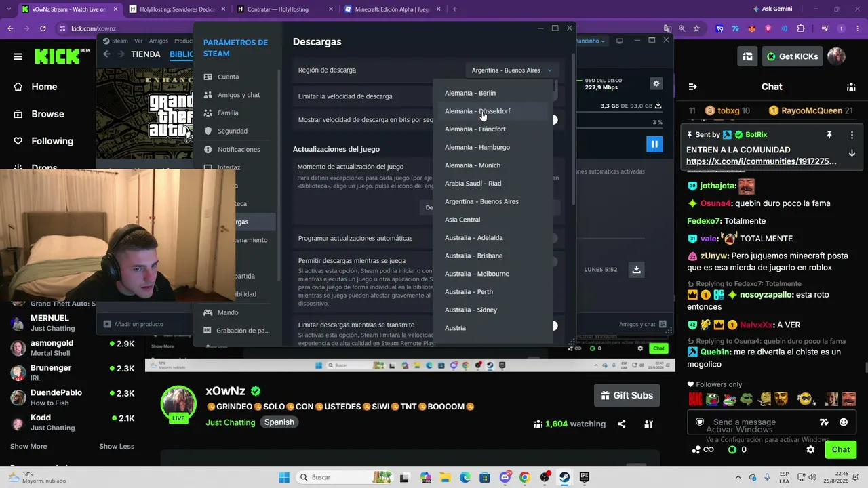Collapse the chat panel with the arrow icon
This screenshot has height=488, width=868.
click(x=692, y=87)
